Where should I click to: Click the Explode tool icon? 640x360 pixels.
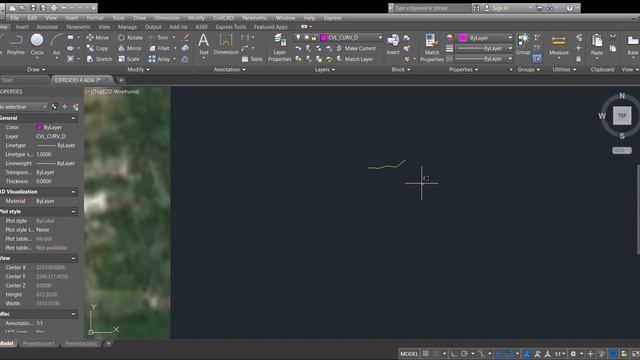[x=185, y=48]
